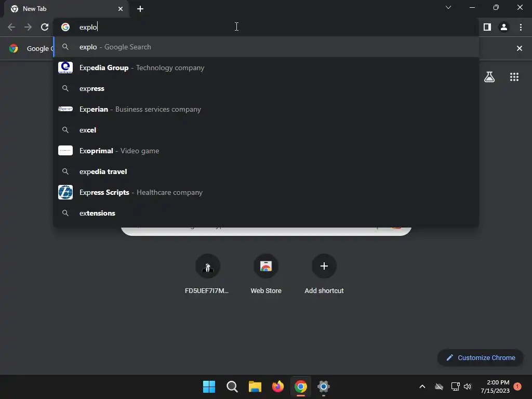Select the New Tab tab
This screenshot has width=532, height=399.
point(66,9)
